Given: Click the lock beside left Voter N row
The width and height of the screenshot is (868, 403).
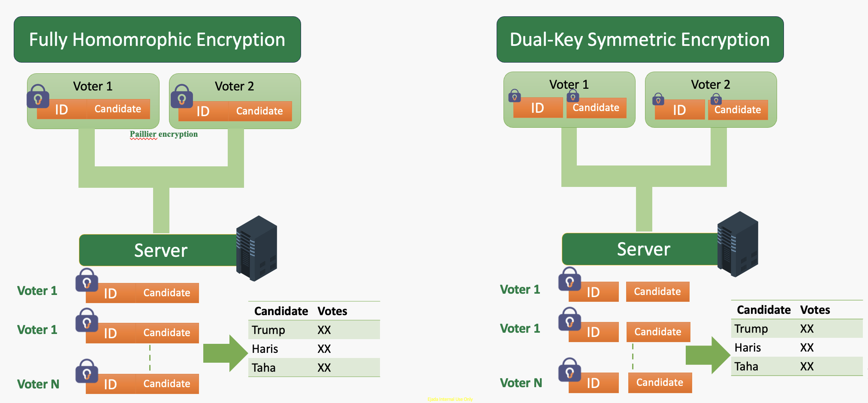Looking at the screenshot, I should pyautogui.click(x=87, y=371).
